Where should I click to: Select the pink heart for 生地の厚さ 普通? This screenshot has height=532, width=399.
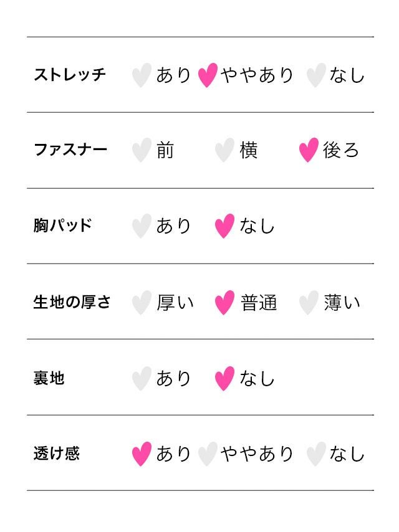[224, 303]
